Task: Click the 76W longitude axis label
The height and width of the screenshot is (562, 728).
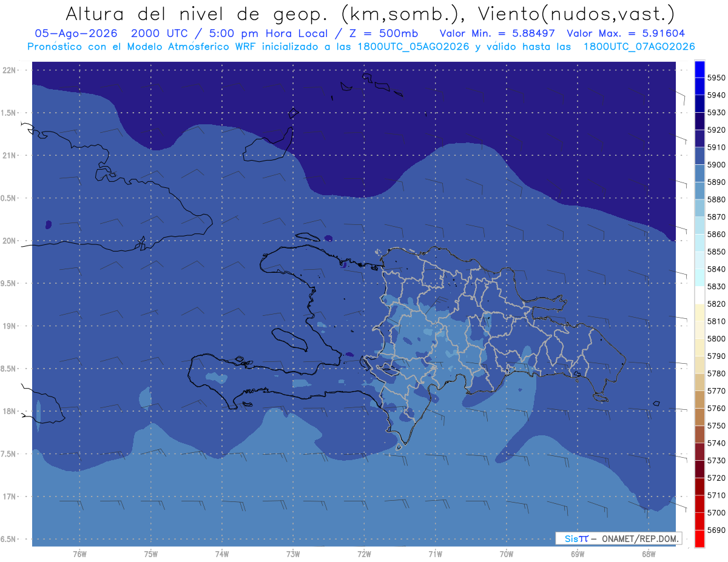Action: point(79,554)
